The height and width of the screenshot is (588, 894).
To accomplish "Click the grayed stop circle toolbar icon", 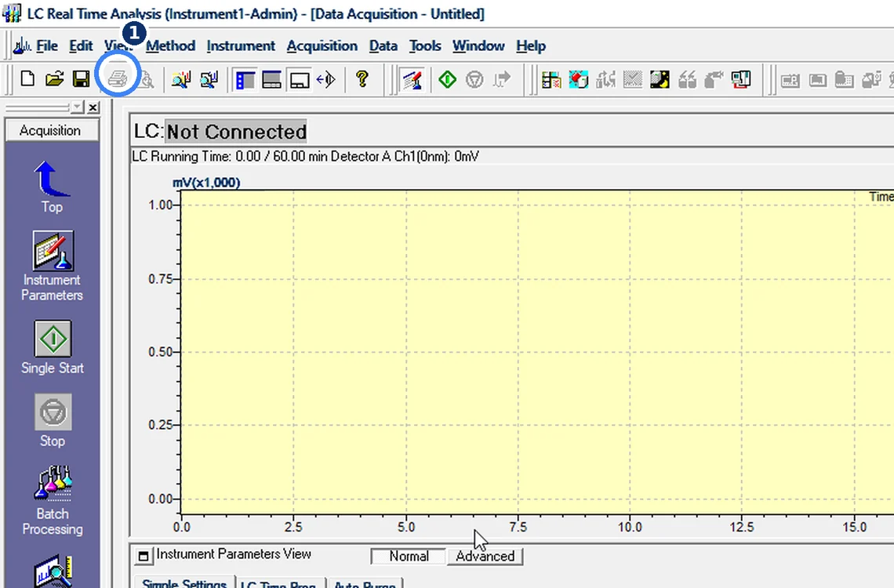I will coord(474,79).
